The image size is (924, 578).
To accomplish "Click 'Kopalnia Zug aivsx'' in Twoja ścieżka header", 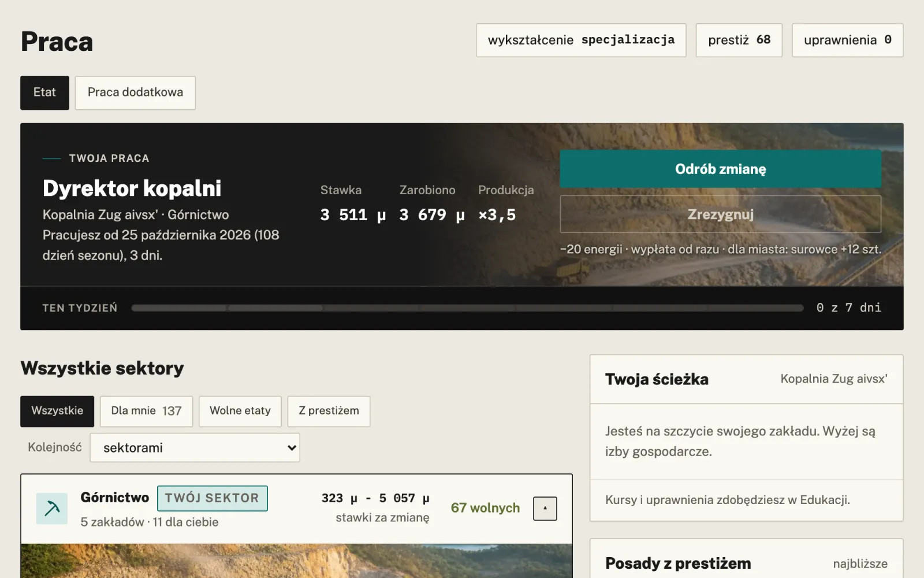I will [834, 379].
